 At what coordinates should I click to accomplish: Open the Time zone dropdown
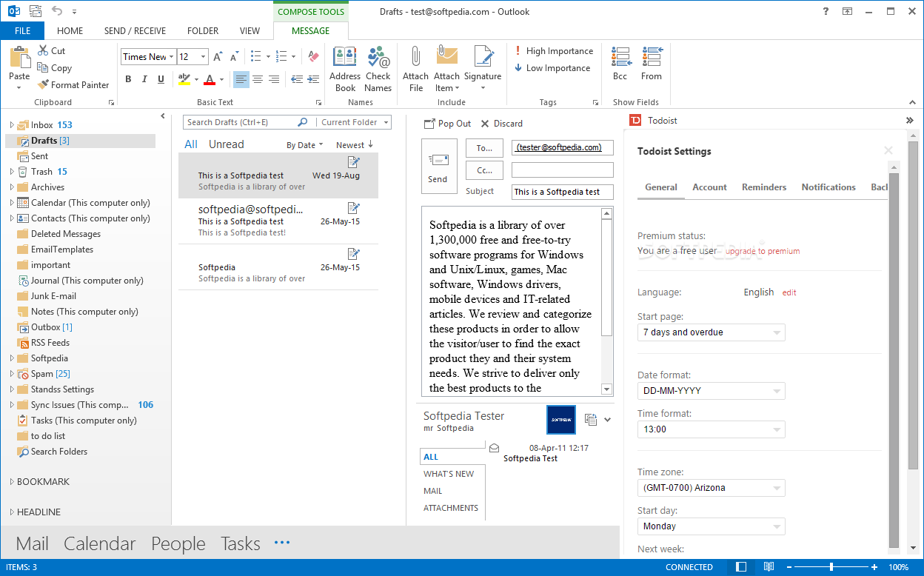click(x=711, y=488)
